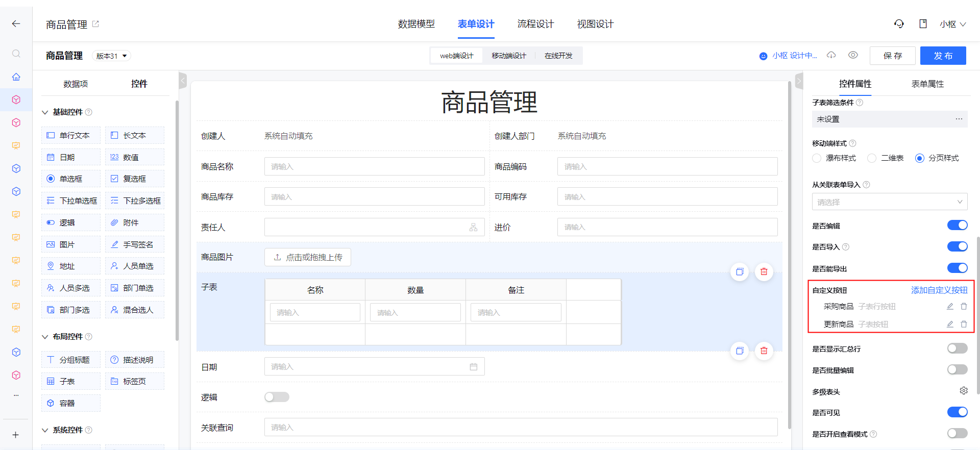The image size is (980, 450).
Task: Open the search icon in left sidebar
Action: [16, 54]
